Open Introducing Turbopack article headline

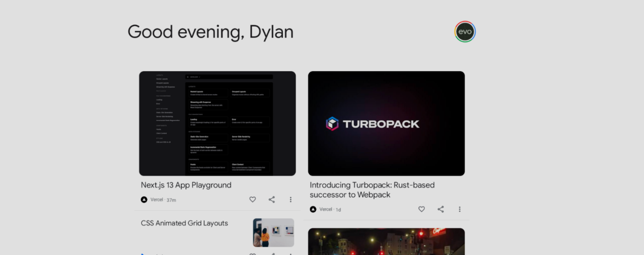[372, 190]
